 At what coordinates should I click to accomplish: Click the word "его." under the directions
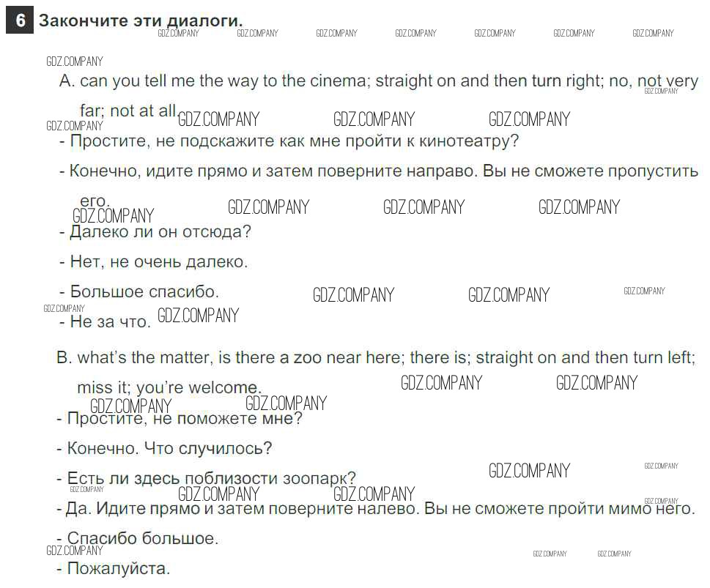94,201
